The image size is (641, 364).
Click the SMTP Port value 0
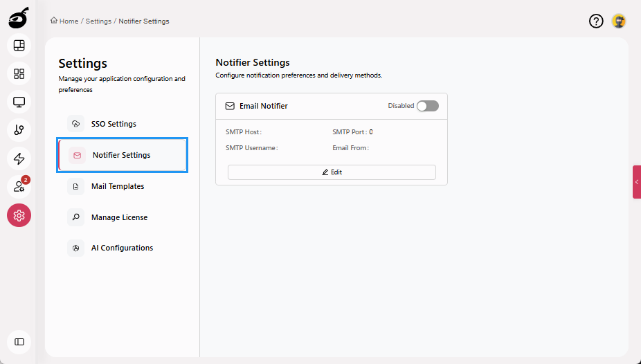tap(371, 132)
